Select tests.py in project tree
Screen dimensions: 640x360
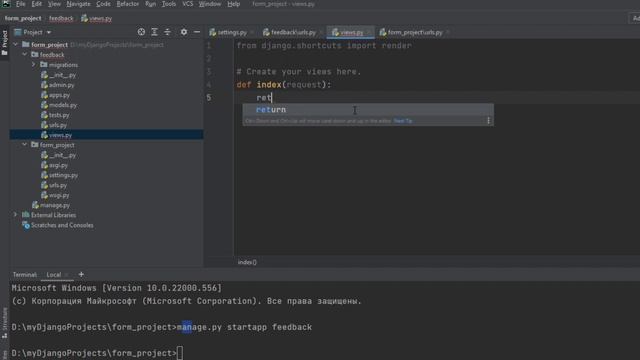pos(59,115)
